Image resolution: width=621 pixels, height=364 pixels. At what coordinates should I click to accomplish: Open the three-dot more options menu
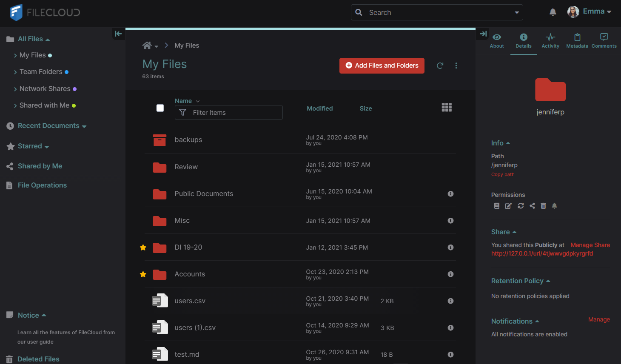456,65
